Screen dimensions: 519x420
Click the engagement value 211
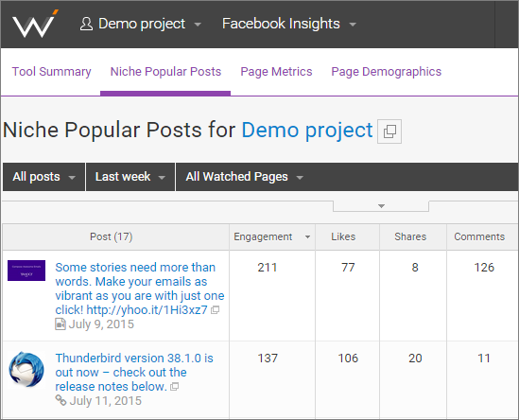(268, 268)
